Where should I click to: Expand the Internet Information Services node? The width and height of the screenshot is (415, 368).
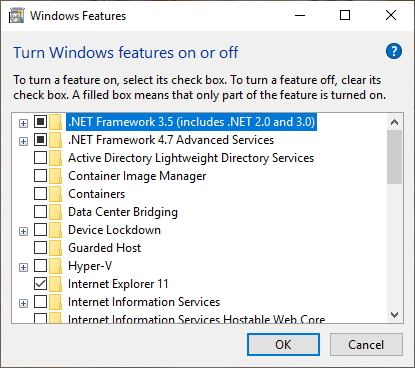pos(23,304)
